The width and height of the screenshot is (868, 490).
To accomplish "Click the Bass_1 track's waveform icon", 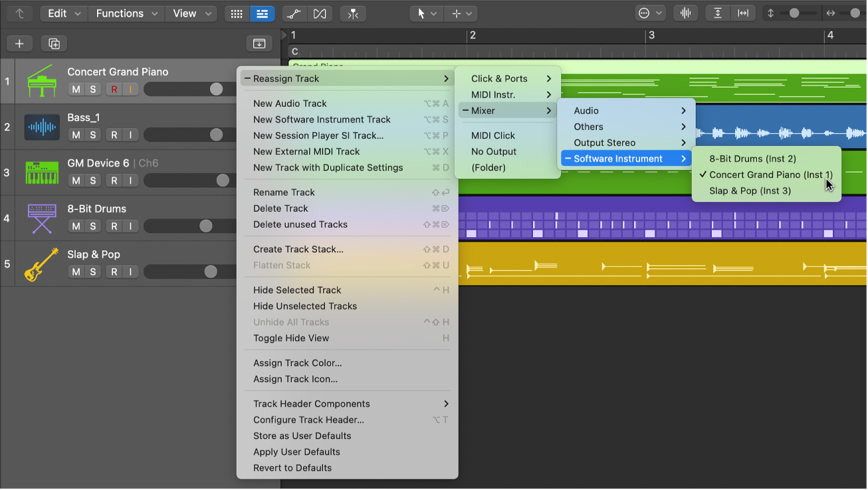I will tap(41, 127).
